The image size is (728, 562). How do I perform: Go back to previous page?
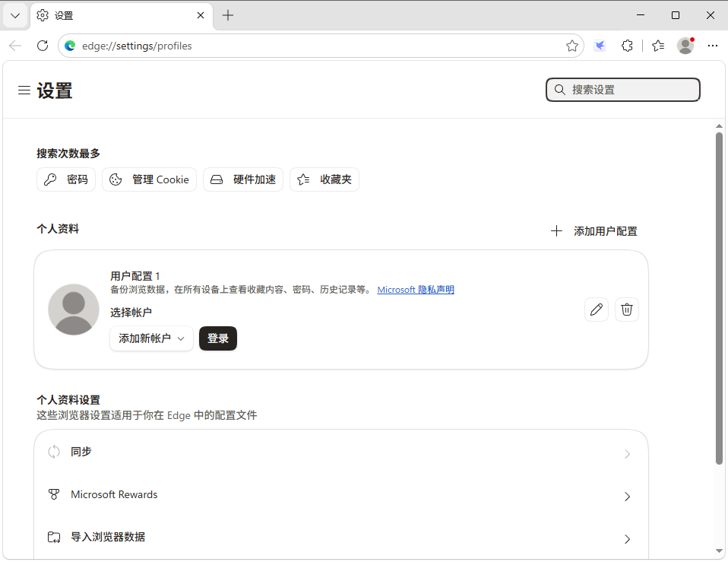[x=15, y=46]
